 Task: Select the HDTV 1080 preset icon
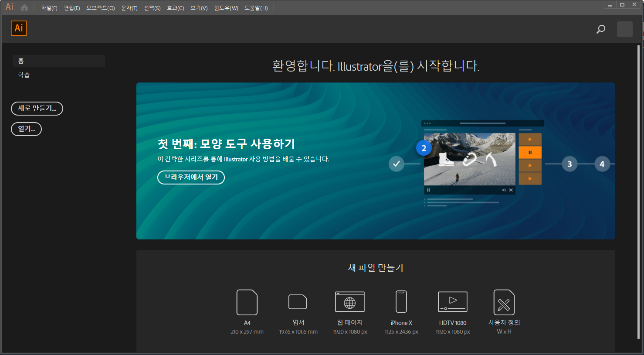[453, 302]
